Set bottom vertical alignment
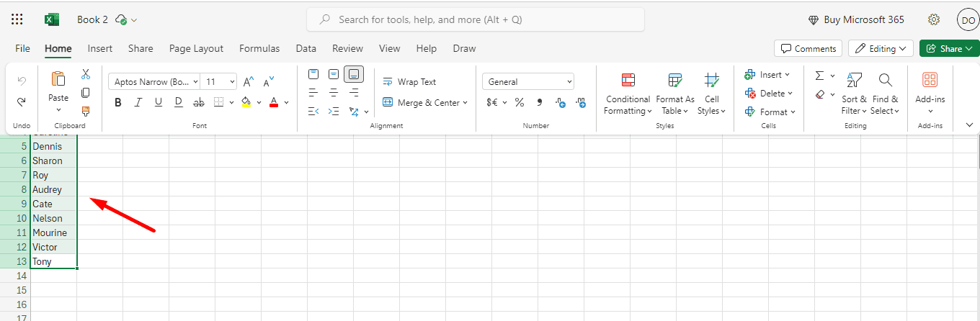The height and width of the screenshot is (321, 980). [354, 74]
